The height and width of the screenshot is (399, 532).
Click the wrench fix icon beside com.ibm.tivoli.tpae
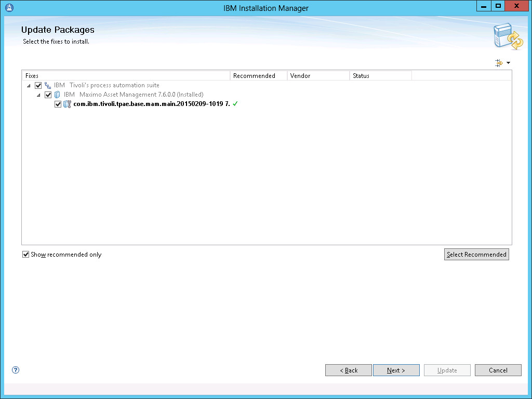(x=67, y=104)
